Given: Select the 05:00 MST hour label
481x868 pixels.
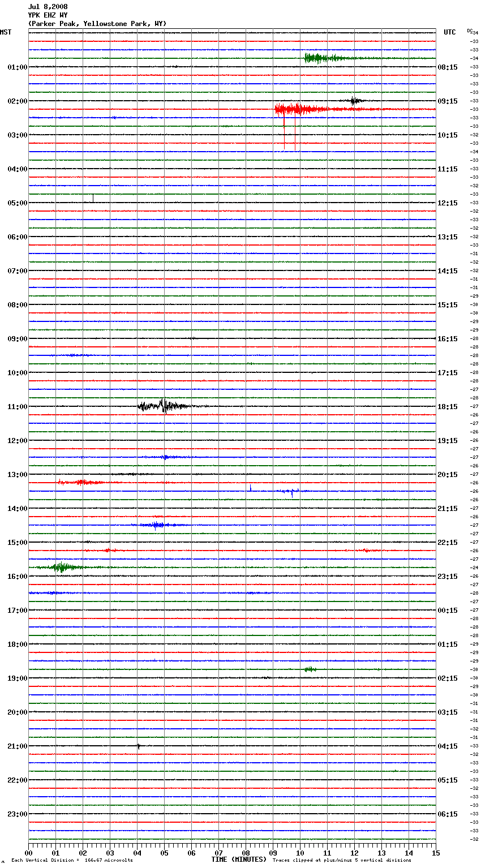Looking at the screenshot, I should tap(18, 203).
